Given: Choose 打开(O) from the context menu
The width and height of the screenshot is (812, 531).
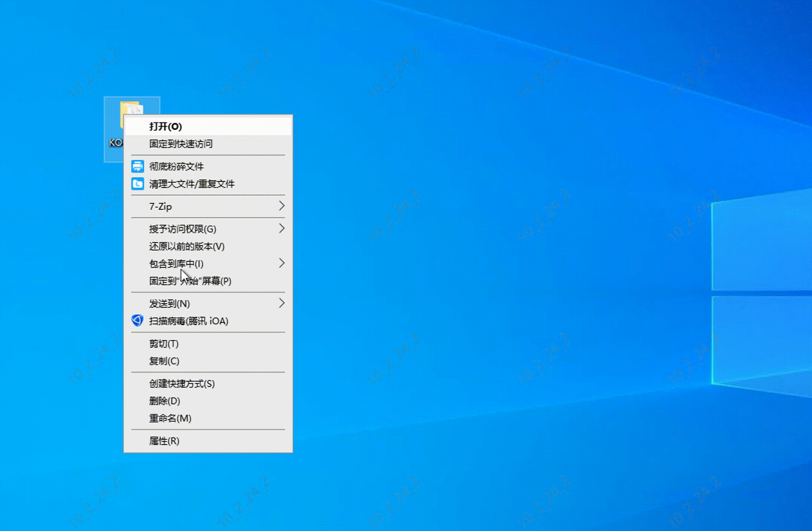Looking at the screenshot, I should coord(165,126).
